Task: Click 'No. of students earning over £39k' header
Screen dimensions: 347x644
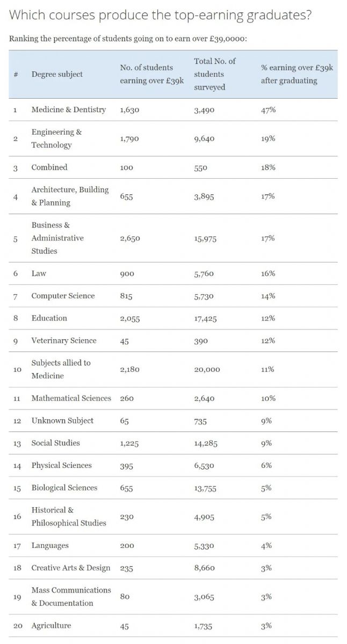Action: tap(151, 74)
